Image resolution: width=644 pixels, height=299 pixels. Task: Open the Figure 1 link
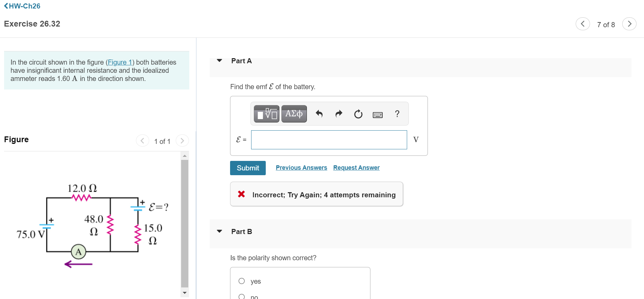[x=120, y=62]
